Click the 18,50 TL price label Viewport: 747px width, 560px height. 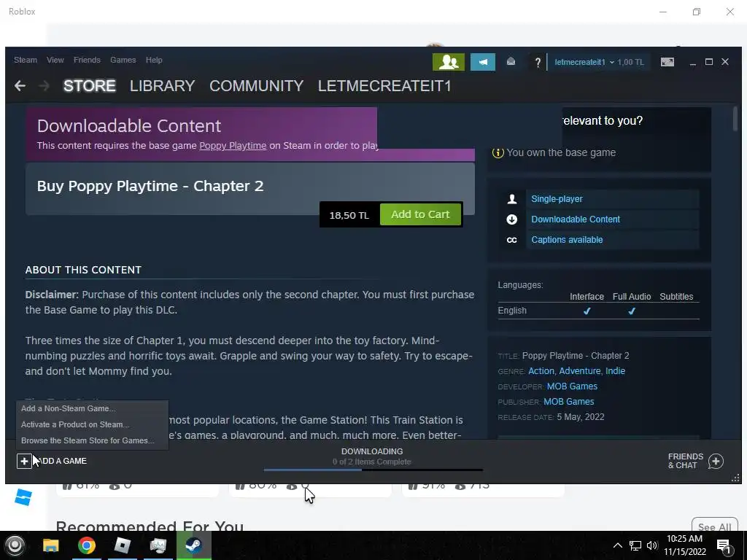349,215
